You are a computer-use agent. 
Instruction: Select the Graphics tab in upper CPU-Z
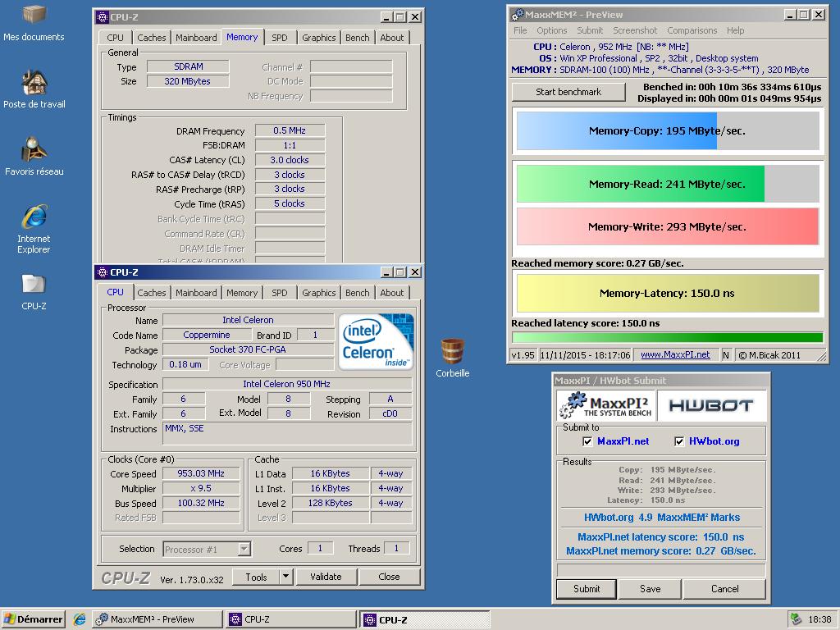[319, 38]
